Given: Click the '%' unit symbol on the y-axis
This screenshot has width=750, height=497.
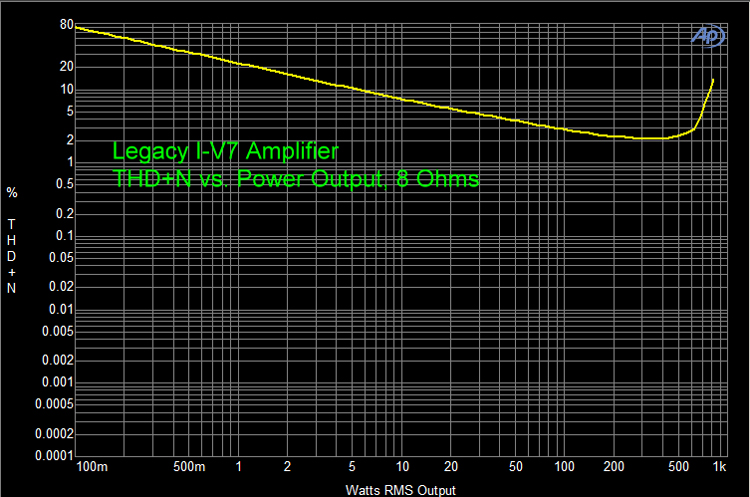Looking at the screenshot, I should (12, 192).
